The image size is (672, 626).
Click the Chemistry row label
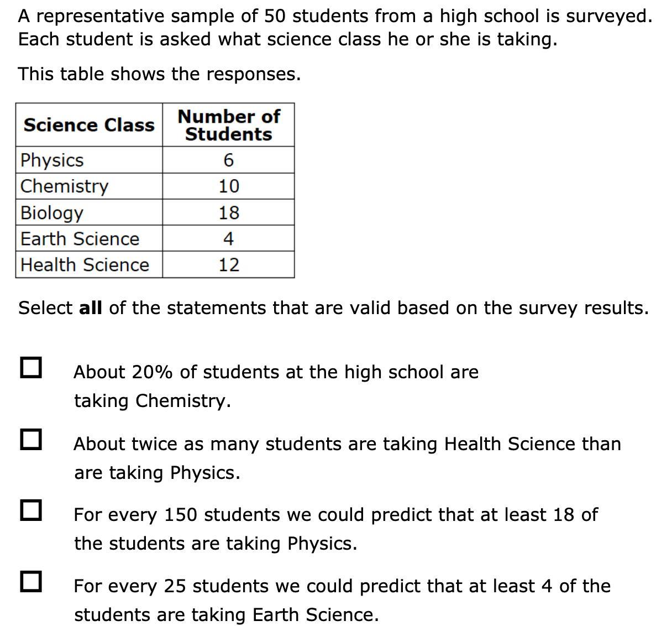click(x=64, y=186)
